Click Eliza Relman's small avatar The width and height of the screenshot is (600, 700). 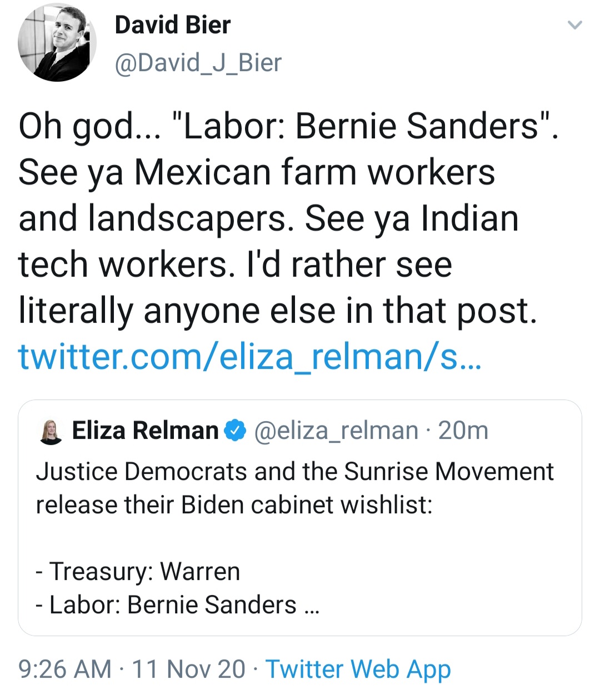[52, 431]
